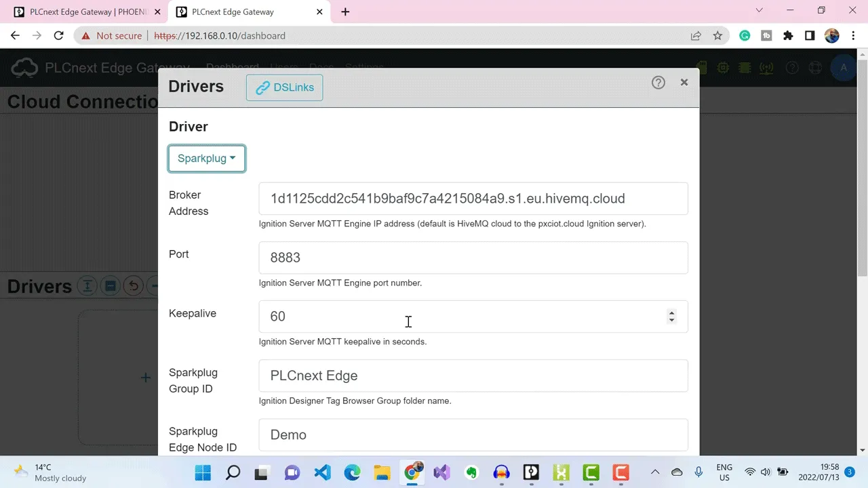Image resolution: width=868 pixels, height=488 pixels.
Task: Click the Sparkplug Edge Node ID field
Action: tap(473, 434)
